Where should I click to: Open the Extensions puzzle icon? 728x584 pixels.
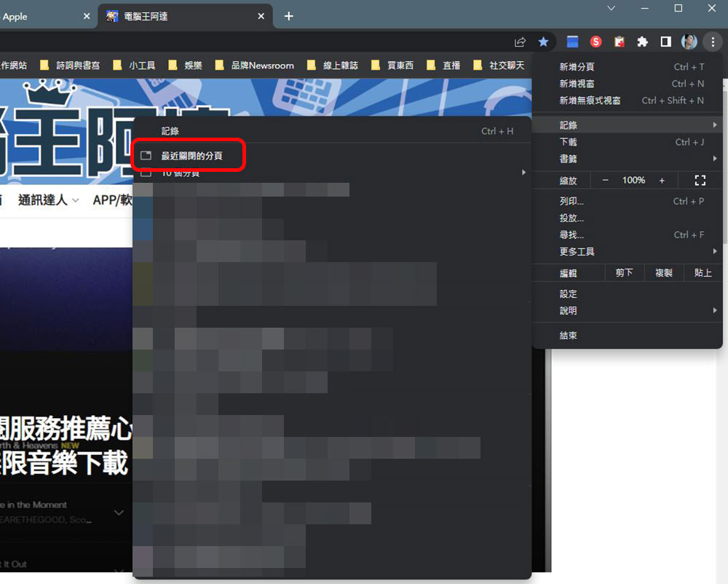click(x=643, y=42)
